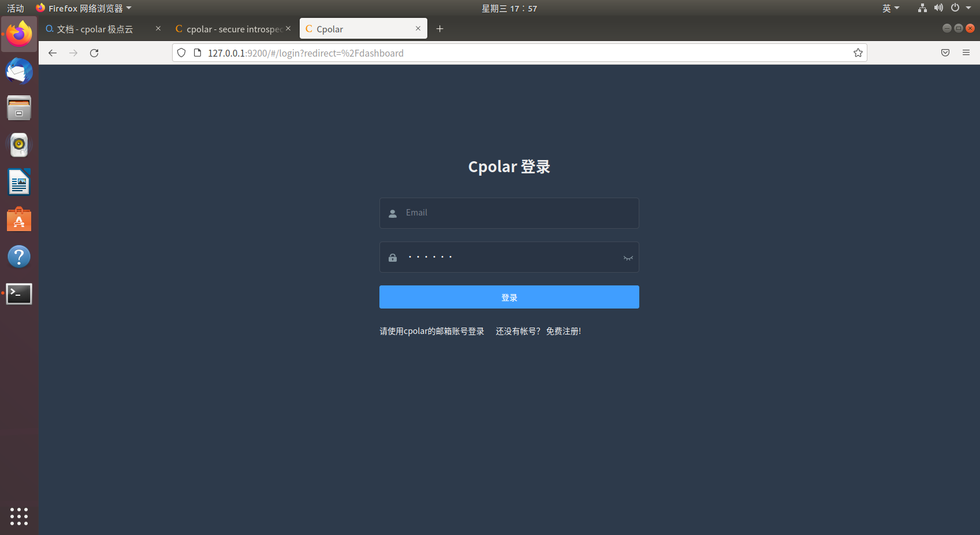Open the 活动 activities overview
This screenshot has width=980, height=535.
(16, 8)
